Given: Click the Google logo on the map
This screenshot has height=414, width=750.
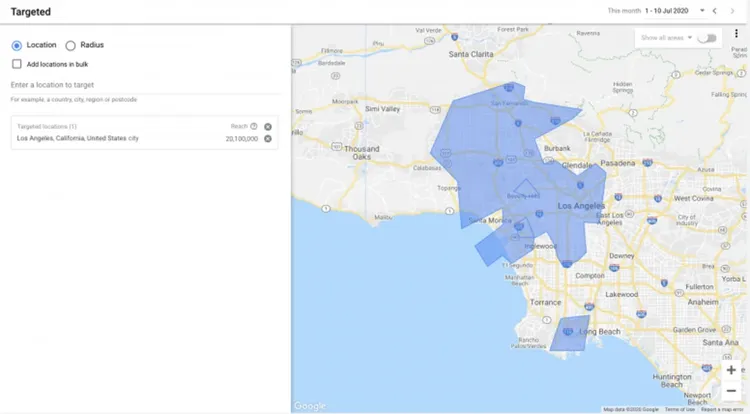Looking at the screenshot, I should (309, 406).
